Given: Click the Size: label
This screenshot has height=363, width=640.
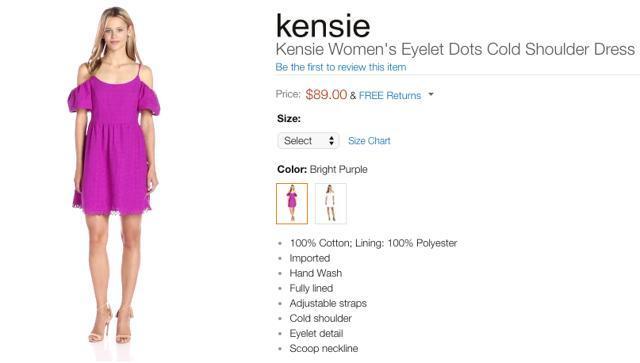Looking at the screenshot, I should 289,119.
